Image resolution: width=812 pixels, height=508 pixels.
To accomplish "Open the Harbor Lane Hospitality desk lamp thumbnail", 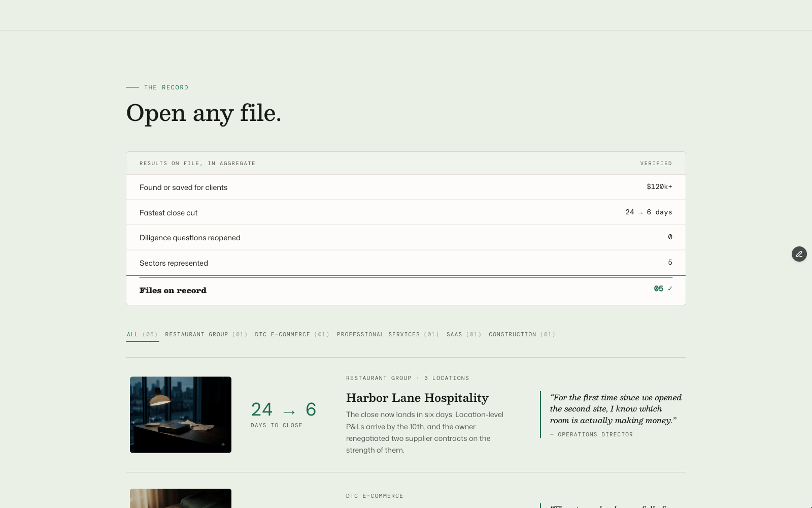I will pos(181,415).
